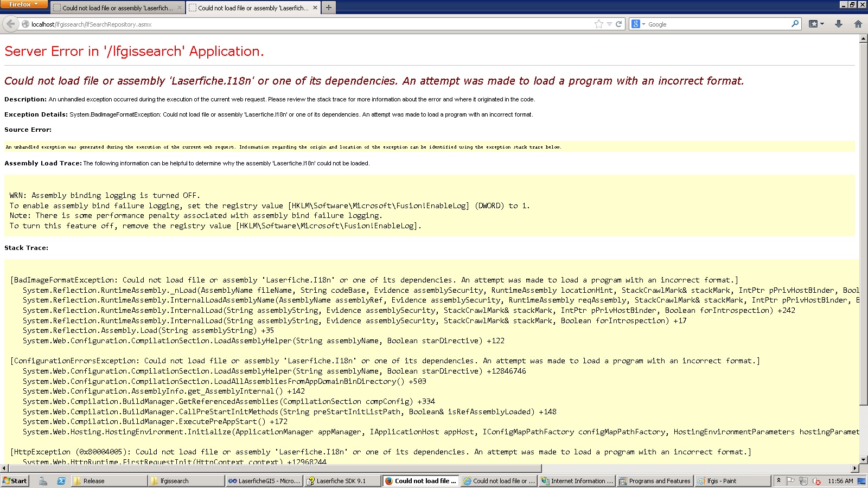Open the search engine selector dropdown
868x488 pixels.
point(638,24)
